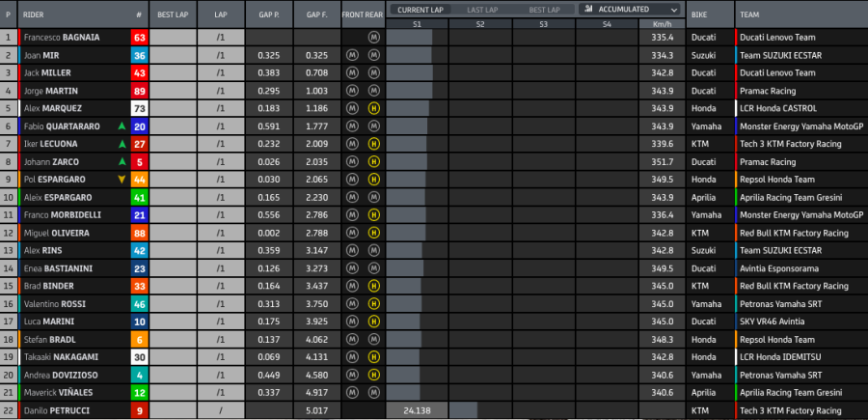The width and height of the screenshot is (868, 420).
Task: Click Bagnaia's rear medium tyre icon
Action: coord(373,38)
